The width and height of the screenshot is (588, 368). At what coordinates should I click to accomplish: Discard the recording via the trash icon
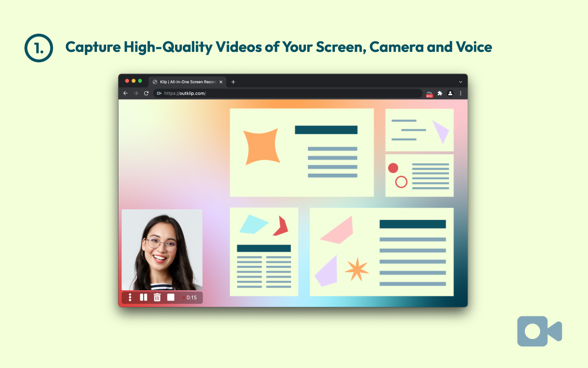tap(157, 297)
